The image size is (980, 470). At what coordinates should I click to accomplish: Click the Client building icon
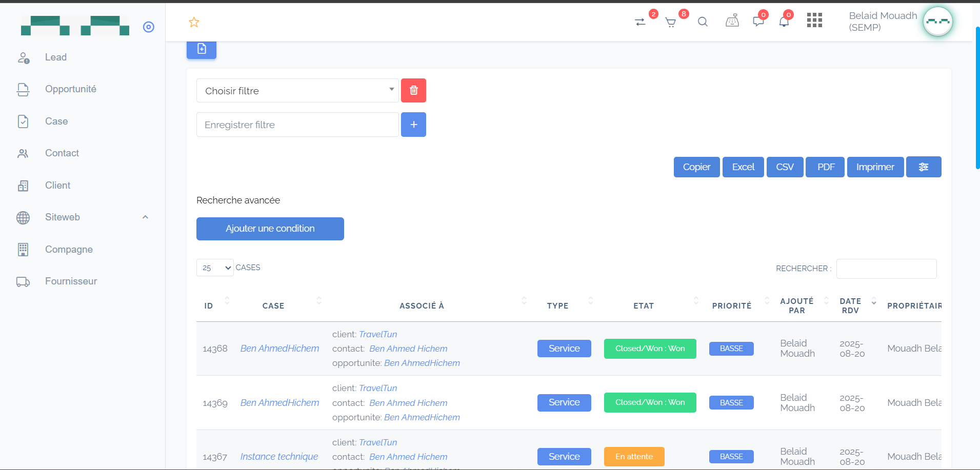23,186
